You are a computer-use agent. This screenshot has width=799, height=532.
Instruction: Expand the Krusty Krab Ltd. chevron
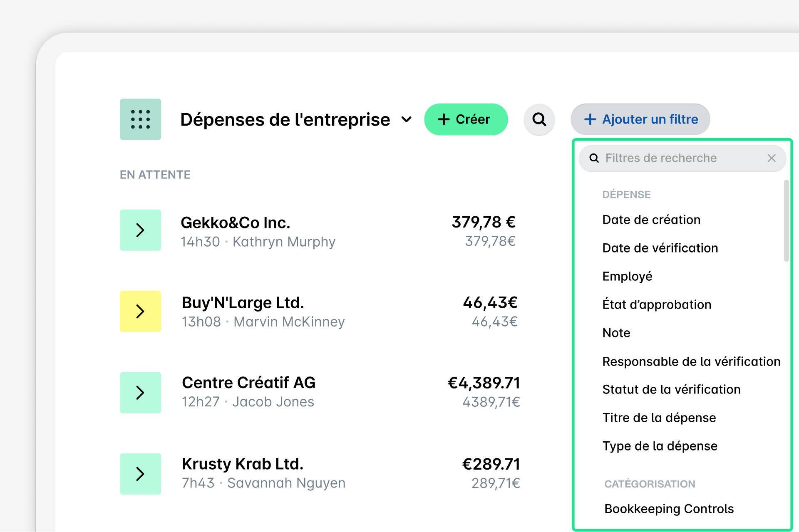coord(140,474)
